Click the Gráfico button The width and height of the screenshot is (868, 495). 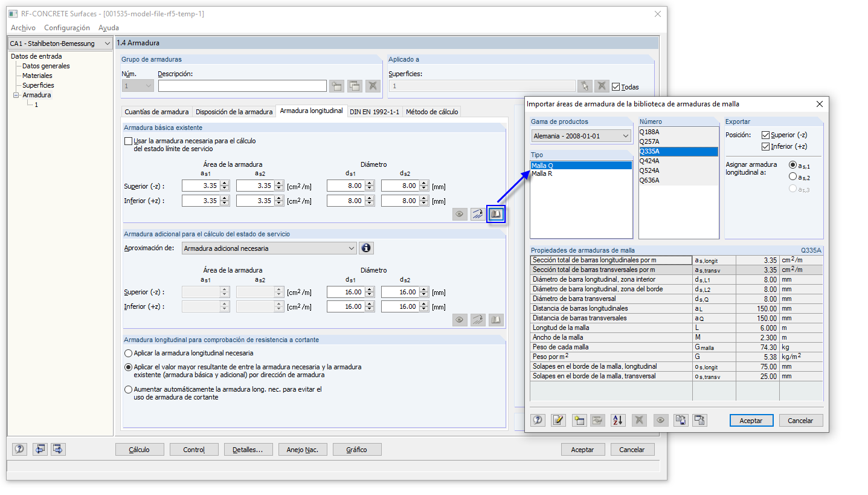click(357, 450)
